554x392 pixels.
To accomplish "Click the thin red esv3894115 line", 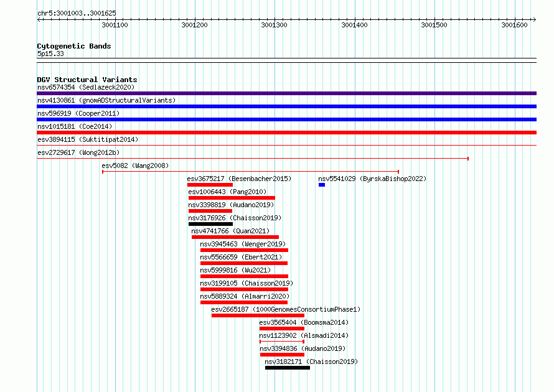I will 286,145.
